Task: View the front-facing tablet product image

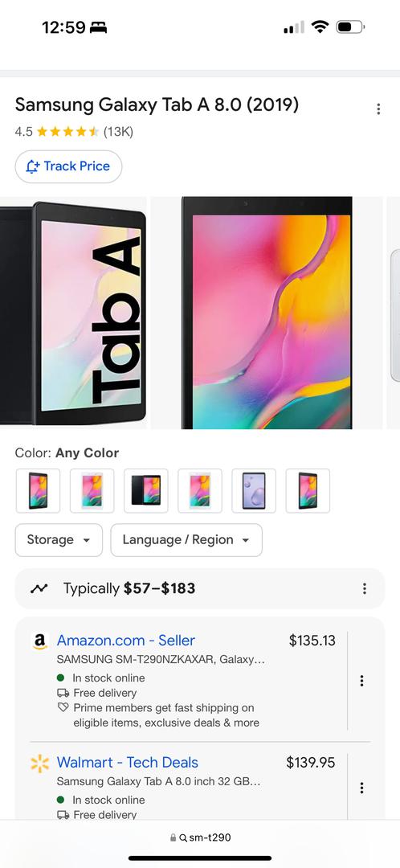Action: point(267,313)
